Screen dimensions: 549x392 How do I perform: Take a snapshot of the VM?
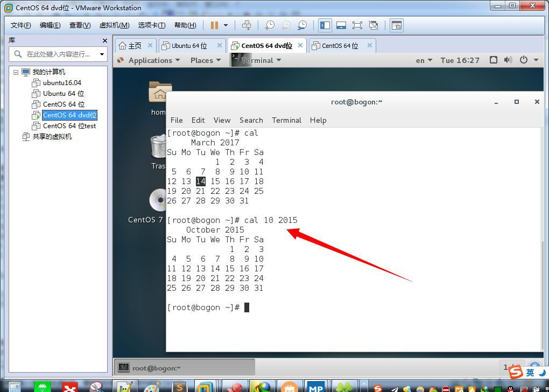[270, 25]
